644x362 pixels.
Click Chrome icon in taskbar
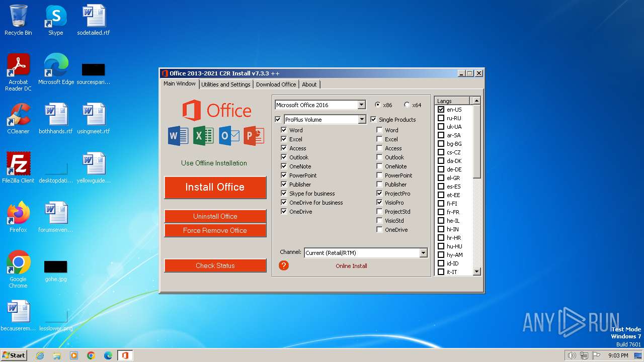(91, 355)
